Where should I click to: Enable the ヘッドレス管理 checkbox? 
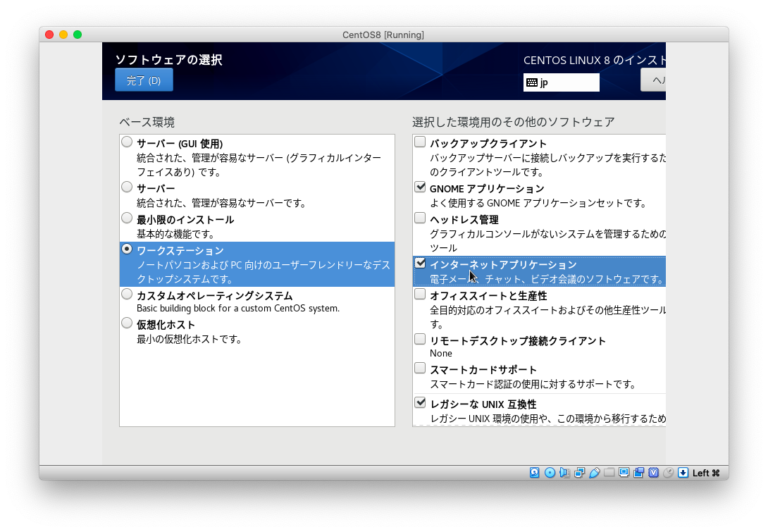[420, 218]
